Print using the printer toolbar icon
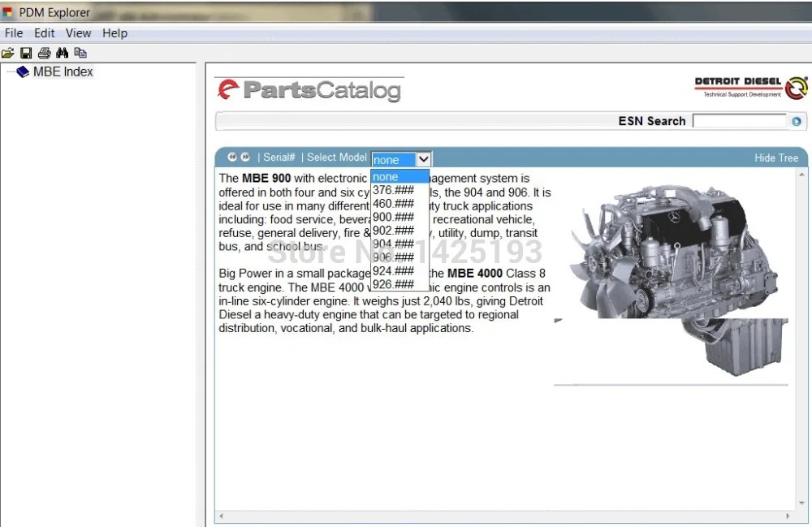Screen dimensions: 812x527 point(44,53)
